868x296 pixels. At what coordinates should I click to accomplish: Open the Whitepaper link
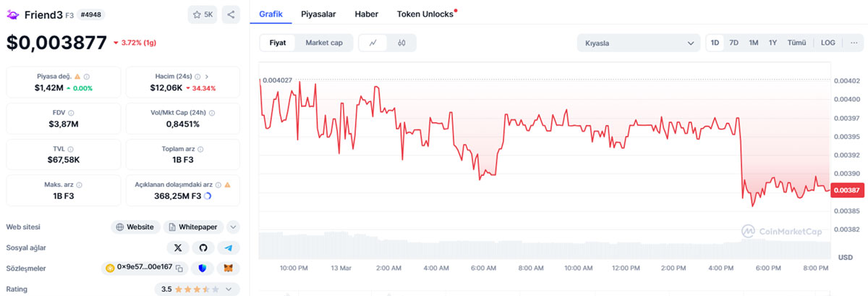coord(193,227)
